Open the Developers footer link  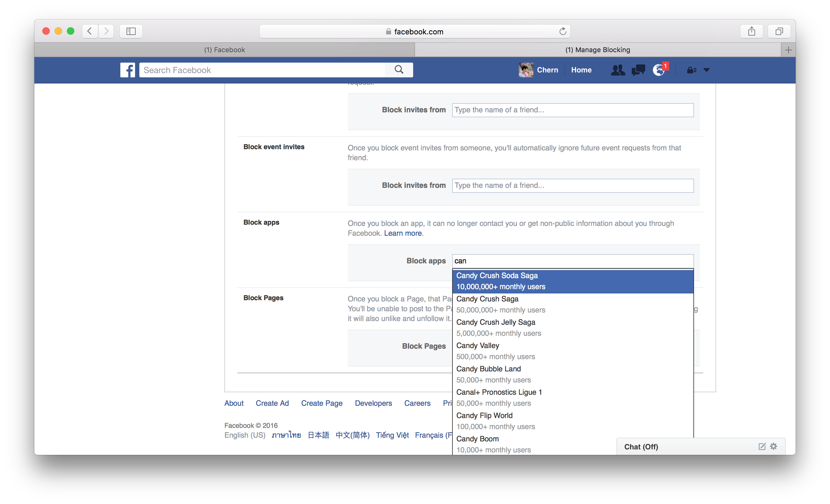[x=373, y=403]
